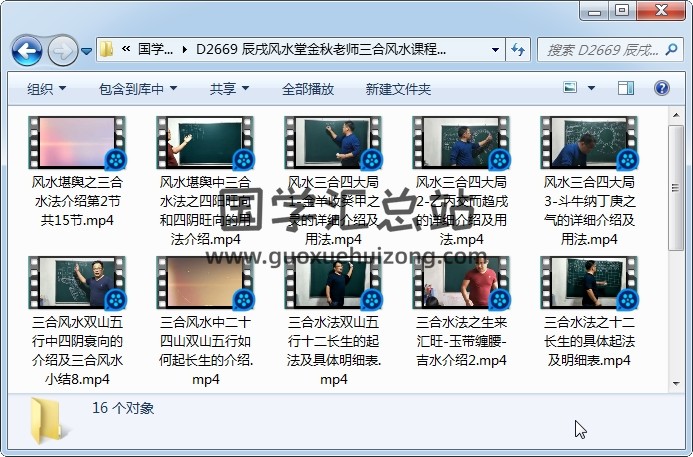Expand the arrow after 国学... breadcrumb

(x=185, y=49)
